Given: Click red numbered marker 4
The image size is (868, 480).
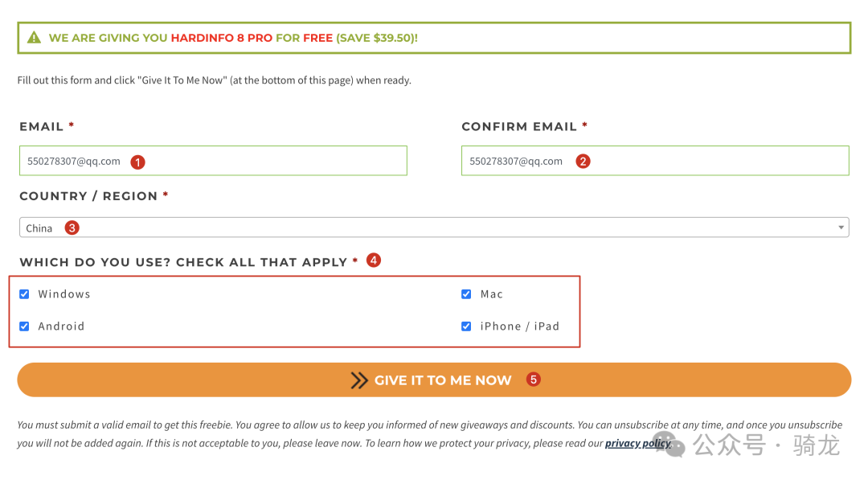Looking at the screenshot, I should [x=374, y=261].
